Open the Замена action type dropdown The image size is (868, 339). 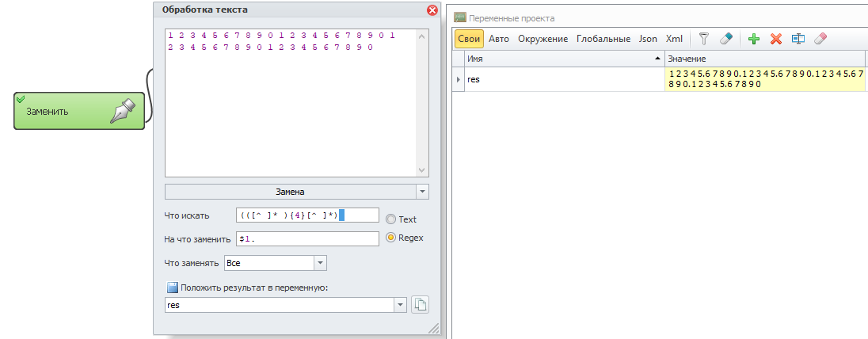(x=422, y=192)
